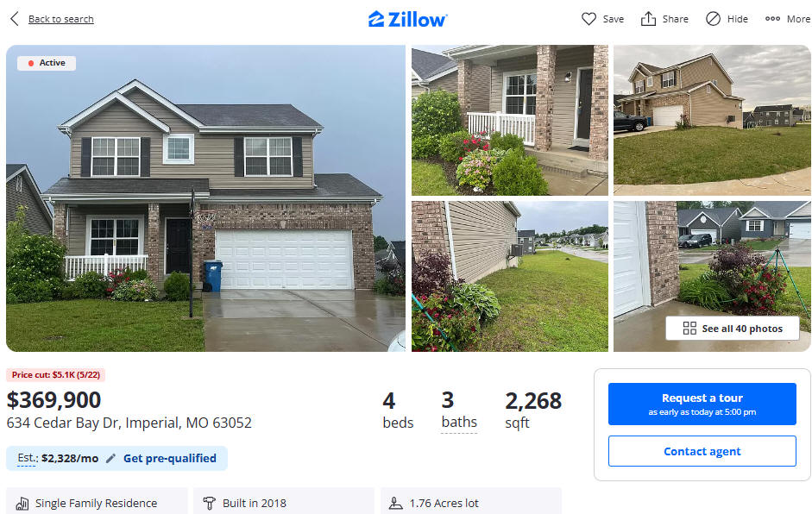
Task: Click the pencil edit icon beside estimate
Action: 110,459
